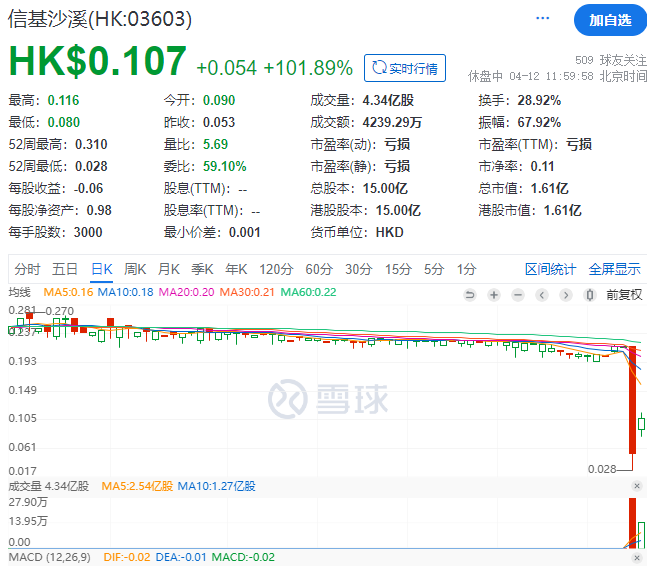Switch to the 5分 chart tab
647x566 pixels.
pos(434,269)
